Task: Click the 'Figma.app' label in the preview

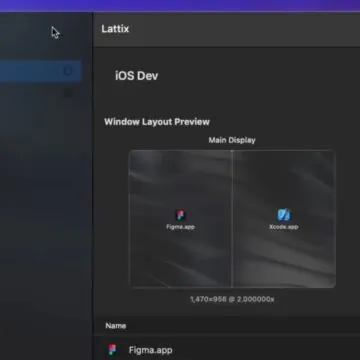Action: coord(180,227)
